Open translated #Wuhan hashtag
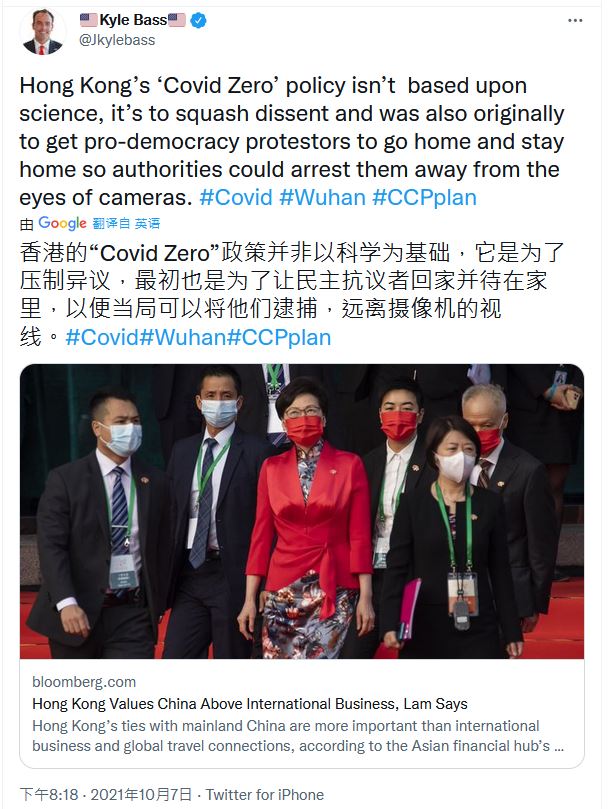The height and width of the screenshot is (809, 608). pyautogui.click(x=183, y=337)
